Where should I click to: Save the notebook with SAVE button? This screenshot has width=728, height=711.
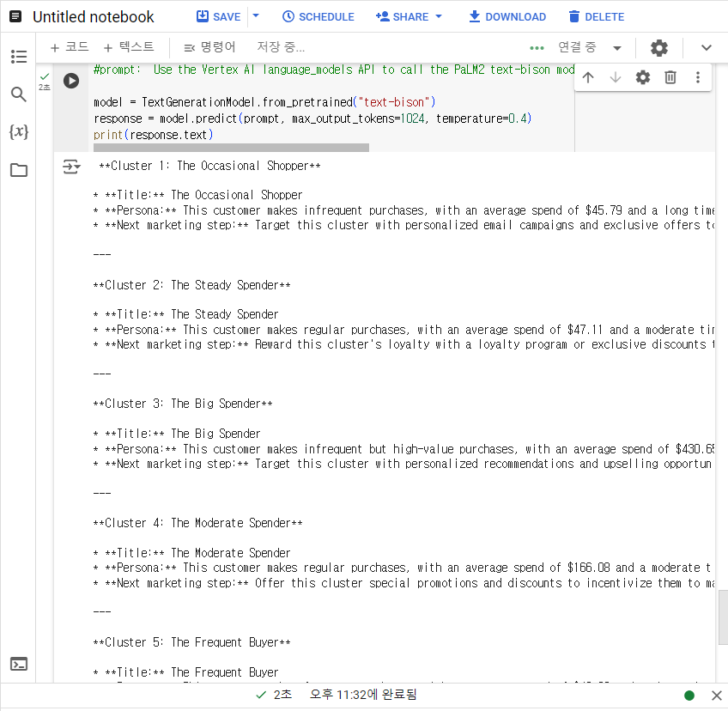click(219, 16)
